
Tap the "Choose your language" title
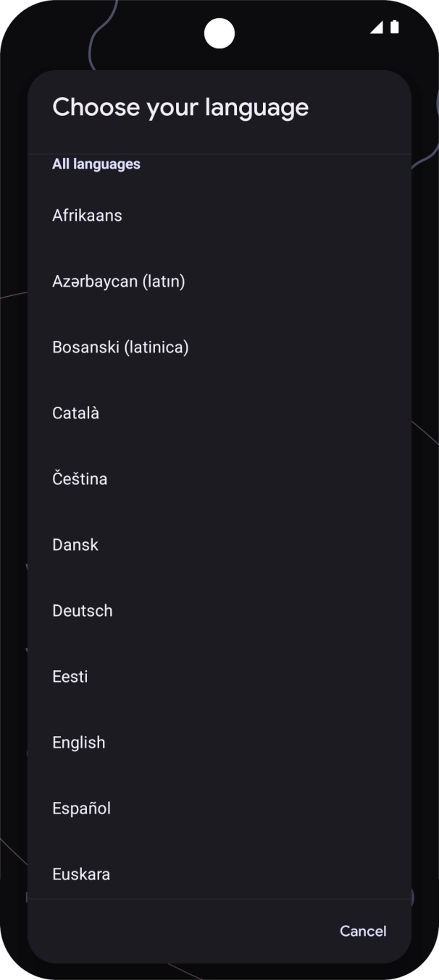pos(180,107)
